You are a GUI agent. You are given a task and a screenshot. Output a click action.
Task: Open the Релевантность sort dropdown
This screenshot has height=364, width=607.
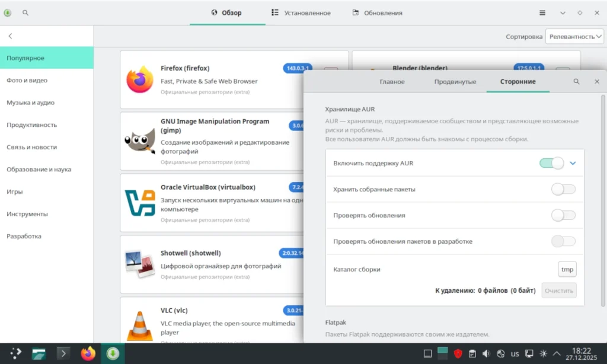pyautogui.click(x=574, y=36)
